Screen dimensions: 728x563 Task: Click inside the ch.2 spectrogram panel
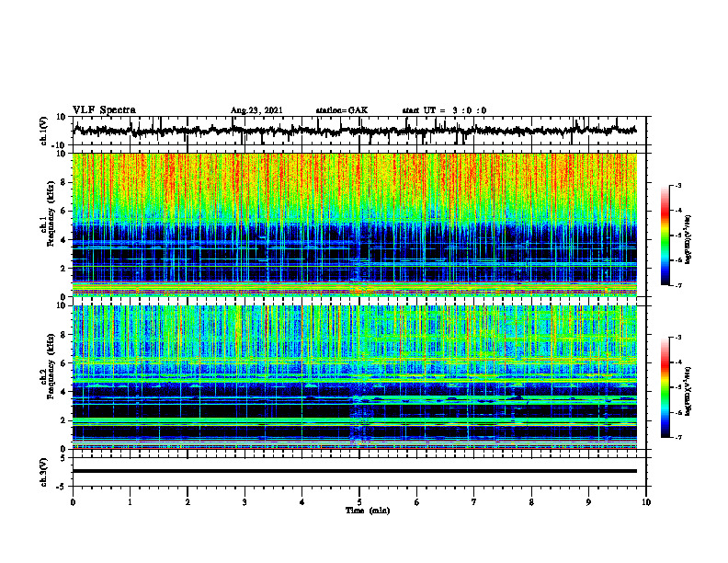tap(355, 377)
